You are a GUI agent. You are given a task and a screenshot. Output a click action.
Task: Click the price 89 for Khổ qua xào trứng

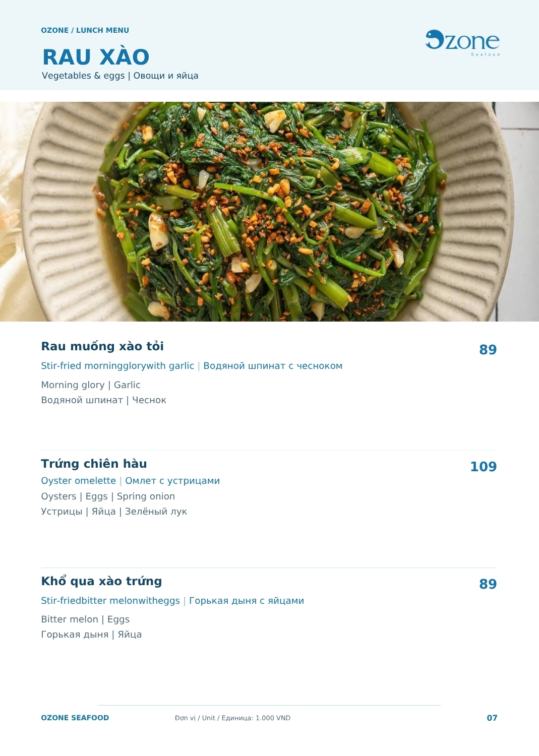(488, 584)
